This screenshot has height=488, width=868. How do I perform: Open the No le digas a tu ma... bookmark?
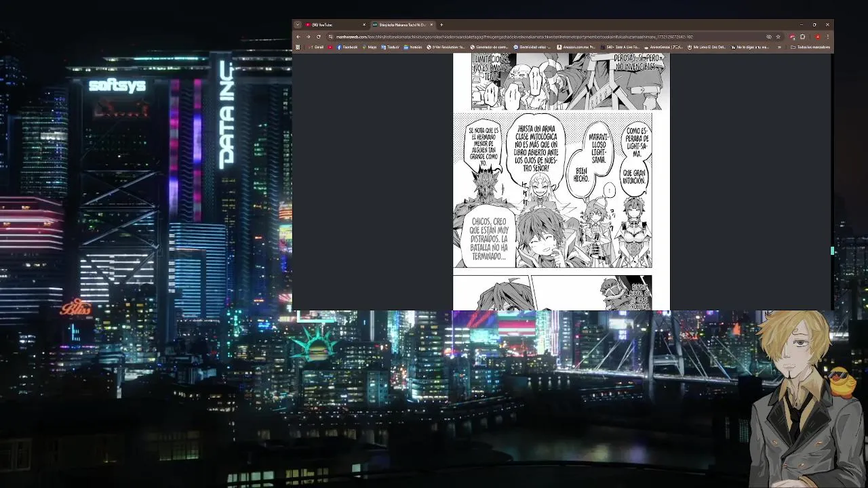[750, 47]
